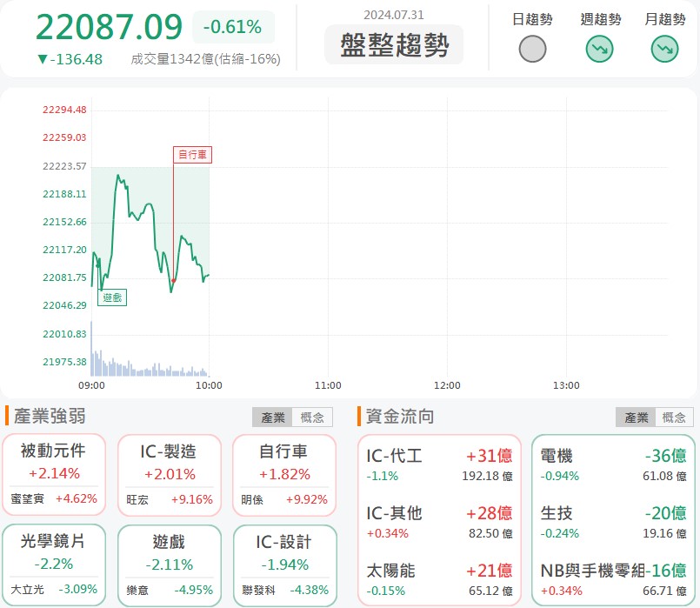Image resolution: width=700 pixels, height=608 pixels.
Task: Click the monthly trend downward arrow icon
Action: point(664,49)
